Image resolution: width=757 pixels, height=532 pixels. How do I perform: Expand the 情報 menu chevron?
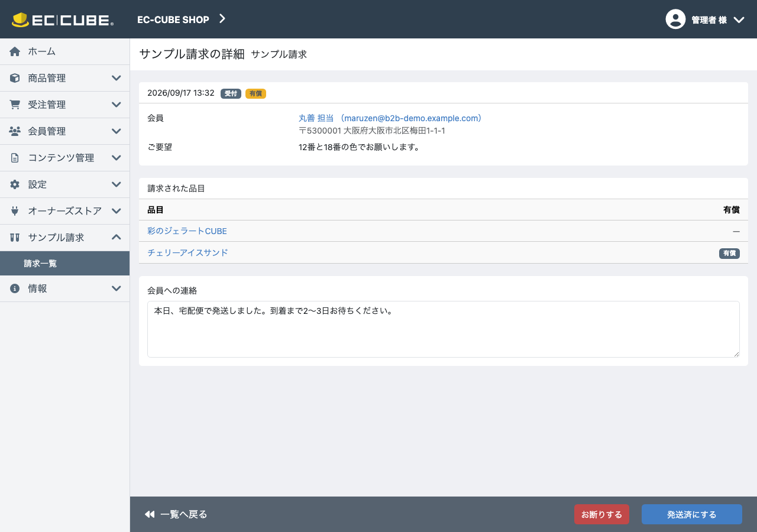point(117,288)
